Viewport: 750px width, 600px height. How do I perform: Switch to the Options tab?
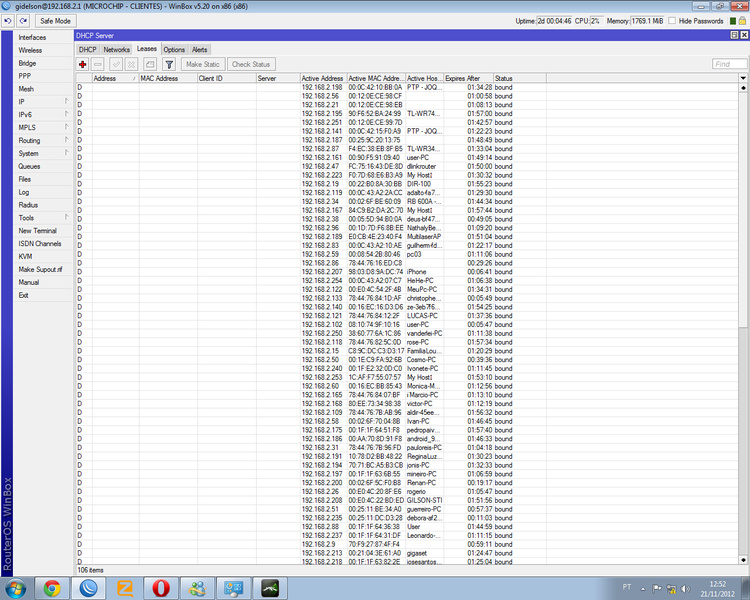tap(174, 49)
